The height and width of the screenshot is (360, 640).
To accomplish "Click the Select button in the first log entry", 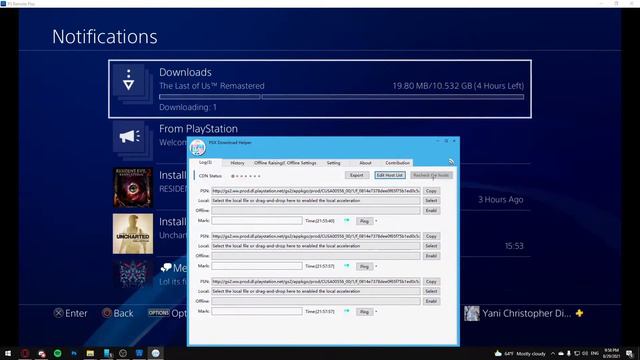I will (x=431, y=200).
